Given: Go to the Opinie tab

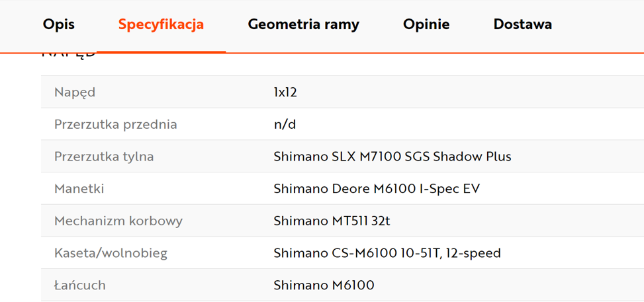Looking at the screenshot, I should 426,24.
